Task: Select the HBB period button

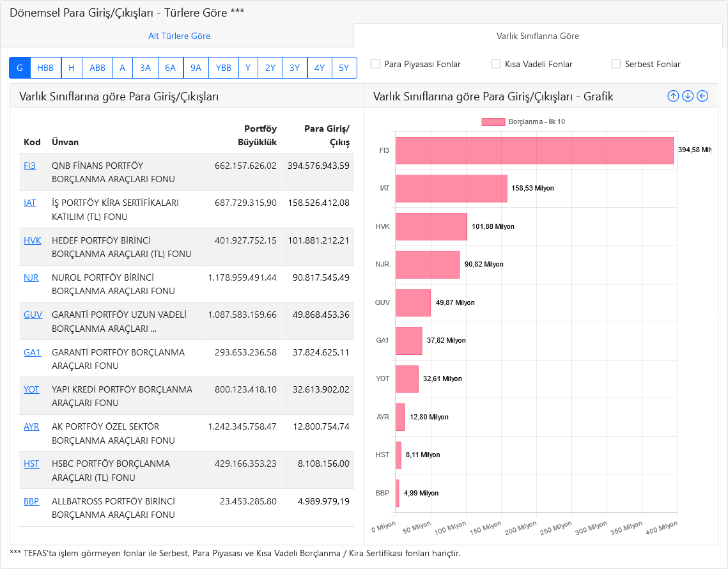Action: click(x=45, y=68)
